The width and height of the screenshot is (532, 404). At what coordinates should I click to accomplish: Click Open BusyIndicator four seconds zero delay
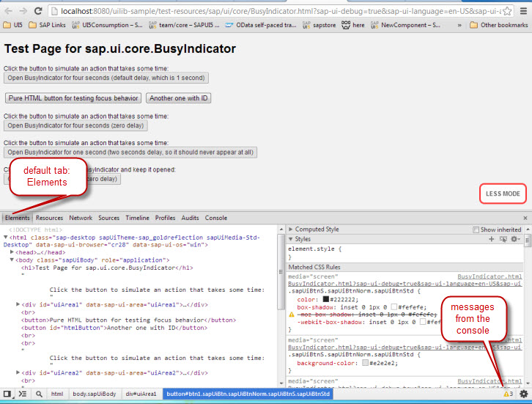point(75,125)
